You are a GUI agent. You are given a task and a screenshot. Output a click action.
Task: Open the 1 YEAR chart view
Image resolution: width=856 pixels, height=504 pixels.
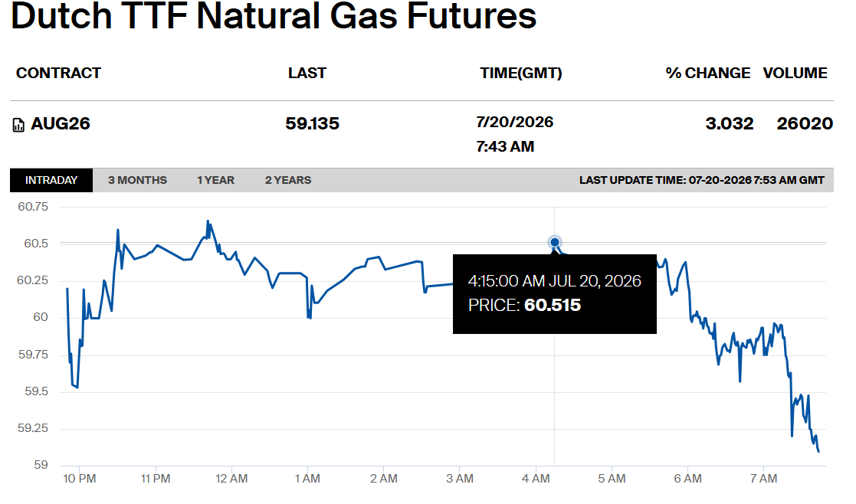(x=215, y=180)
